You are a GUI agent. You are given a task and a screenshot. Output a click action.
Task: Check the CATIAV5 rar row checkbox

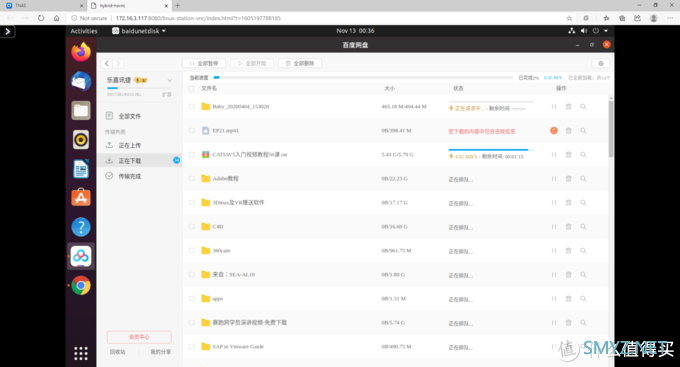pyautogui.click(x=191, y=154)
